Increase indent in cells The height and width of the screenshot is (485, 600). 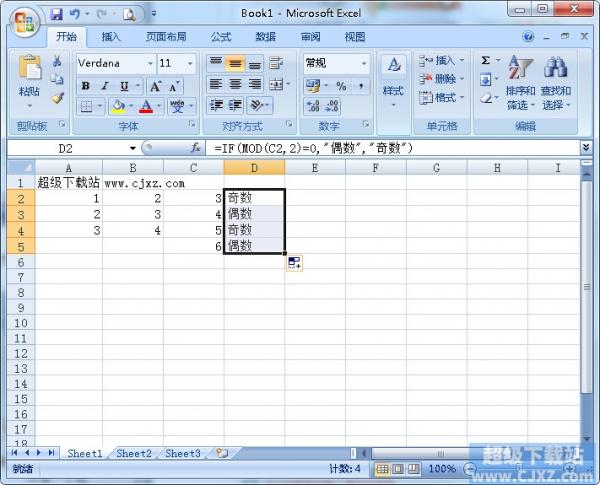pos(235,105)
